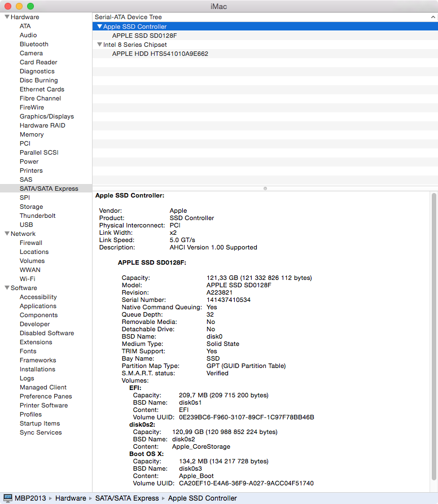Select Hardware RAID entry

click(42, 125)
